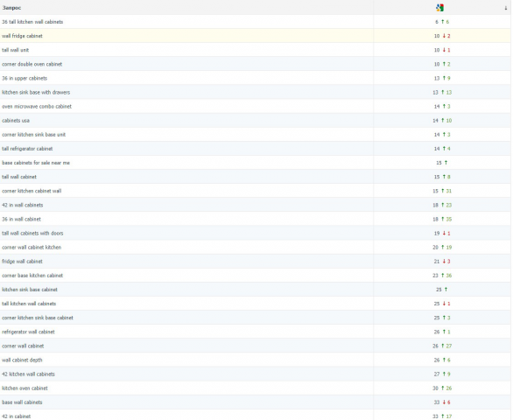Select row 'wall cabinet depth'

pos(256,360)
